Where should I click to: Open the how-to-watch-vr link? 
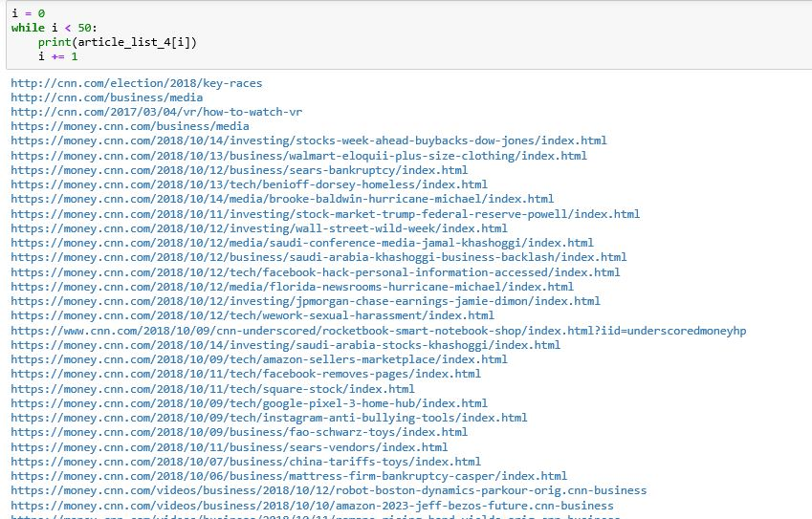click(x=157, y=112)
